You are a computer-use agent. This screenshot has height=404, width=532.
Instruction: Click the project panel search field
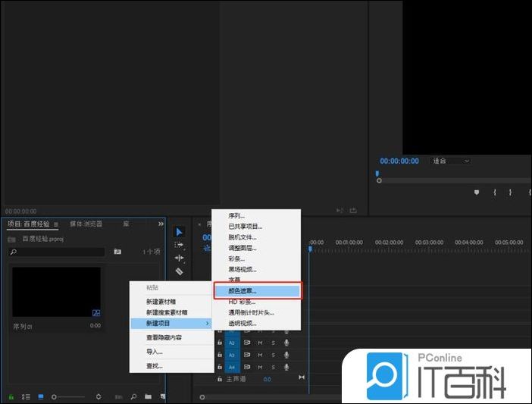tap(59, 251)
